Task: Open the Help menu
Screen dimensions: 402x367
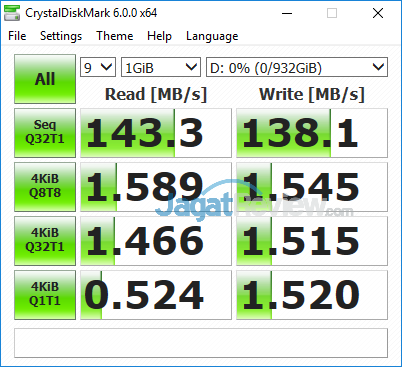Action: (x=159, y=36)
